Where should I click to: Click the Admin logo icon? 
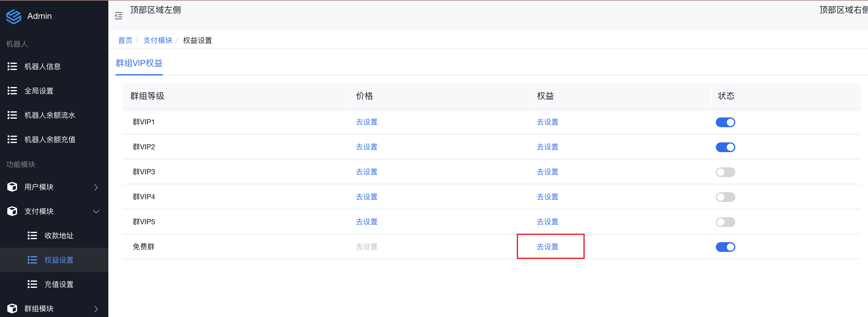[13, 16]
